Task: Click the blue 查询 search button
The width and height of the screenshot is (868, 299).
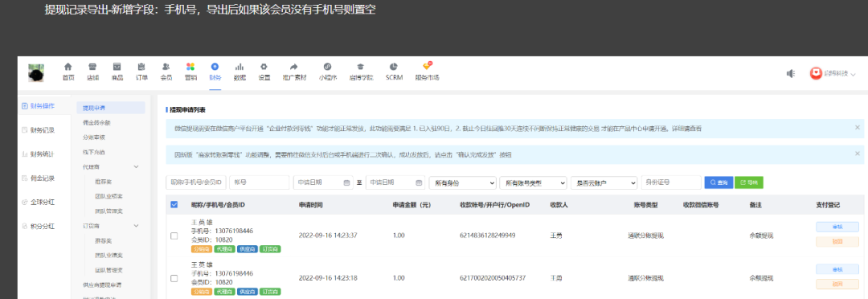Action: point(719,182)
